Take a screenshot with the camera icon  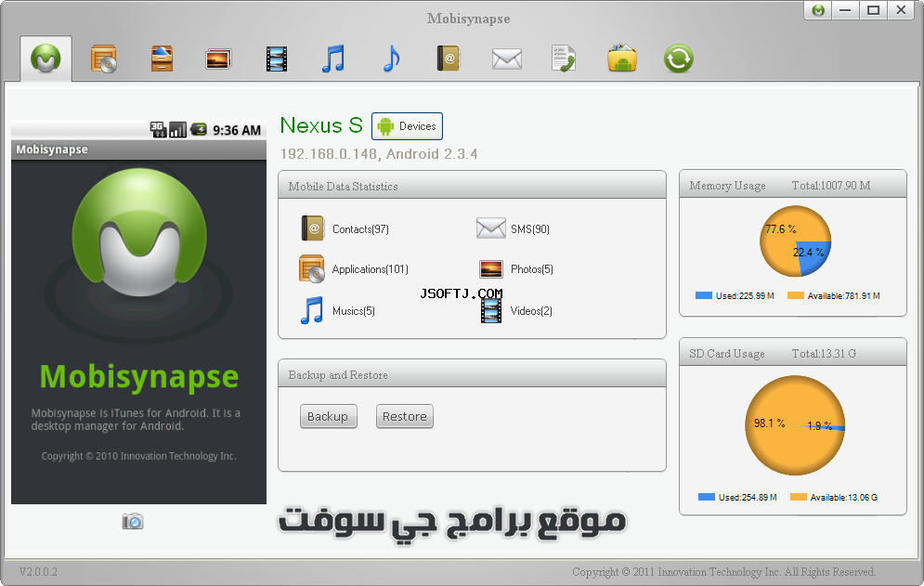coord(133,521)
